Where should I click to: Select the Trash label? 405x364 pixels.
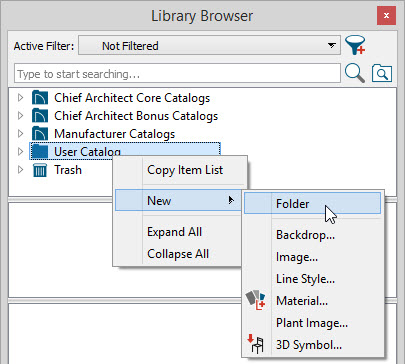(68, 170)
